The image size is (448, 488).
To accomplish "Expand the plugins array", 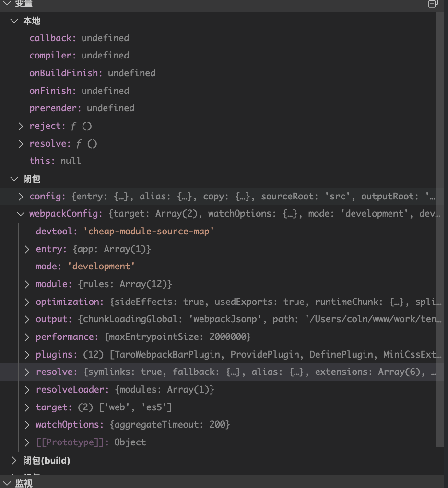I will point(27,355).
